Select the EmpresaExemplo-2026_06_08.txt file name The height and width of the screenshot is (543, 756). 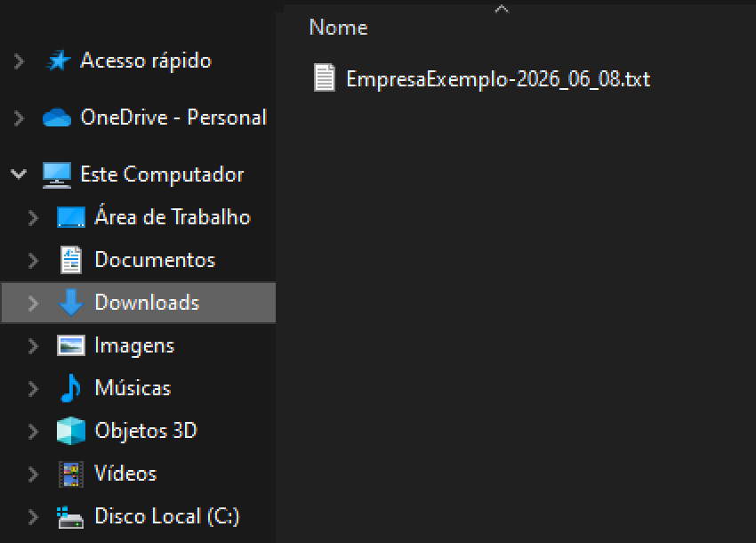click(498, 79)
